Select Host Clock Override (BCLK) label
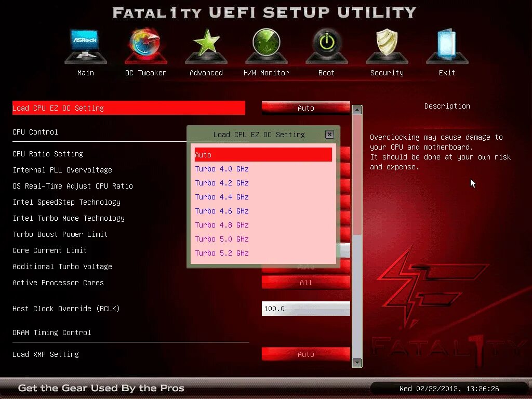The width and height of the screenshot is (532, 399). (x=66, y=309)
